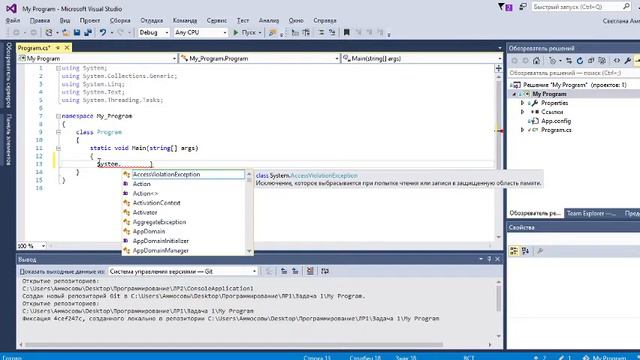Open the Файл menu

point(13,20)
